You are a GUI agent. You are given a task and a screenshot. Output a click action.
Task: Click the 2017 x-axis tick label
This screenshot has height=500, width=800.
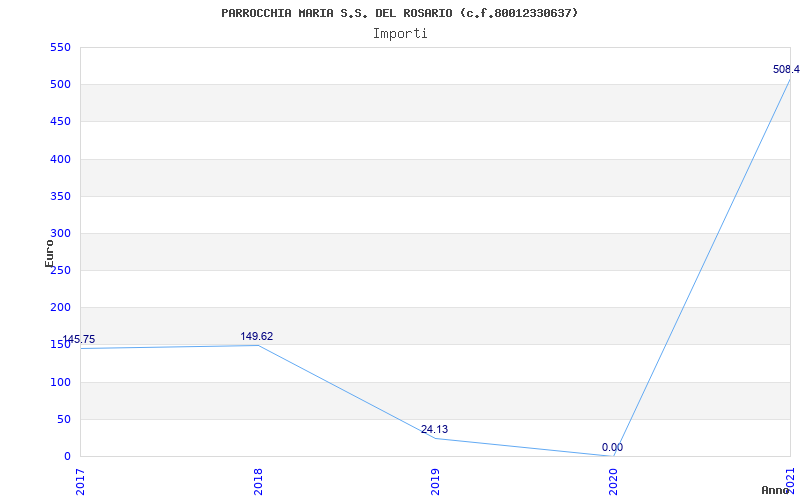(81, 482)
